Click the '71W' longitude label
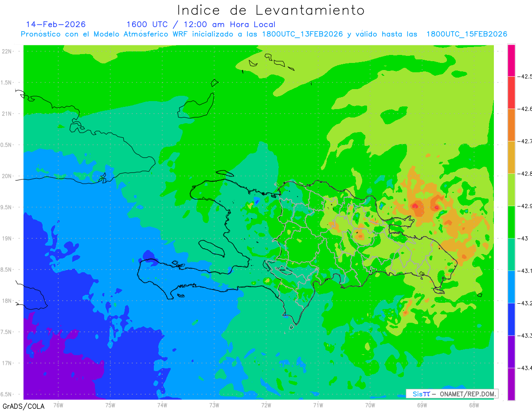Viewport: 532px width, 411px height. [318, 405]
